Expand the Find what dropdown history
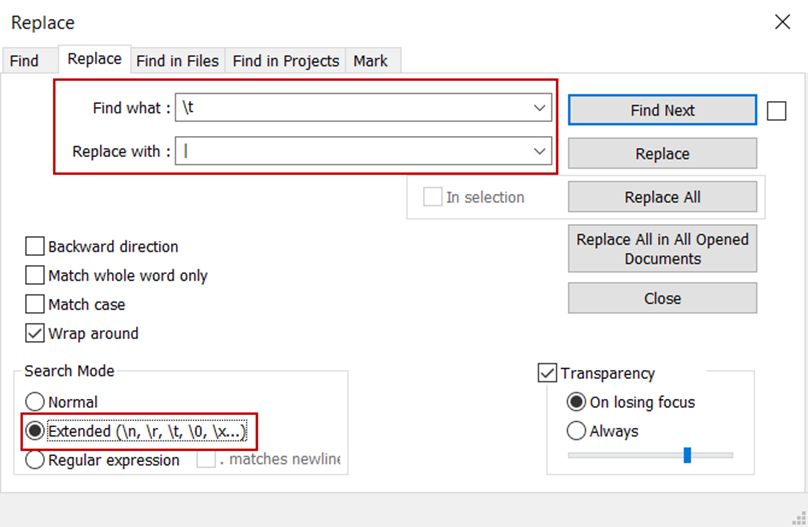 (x=540, y=108)
